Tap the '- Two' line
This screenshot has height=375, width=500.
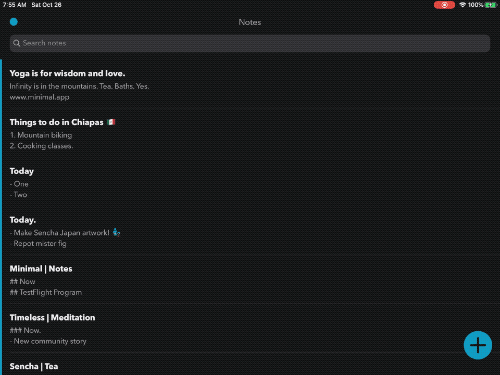point(18,195)
